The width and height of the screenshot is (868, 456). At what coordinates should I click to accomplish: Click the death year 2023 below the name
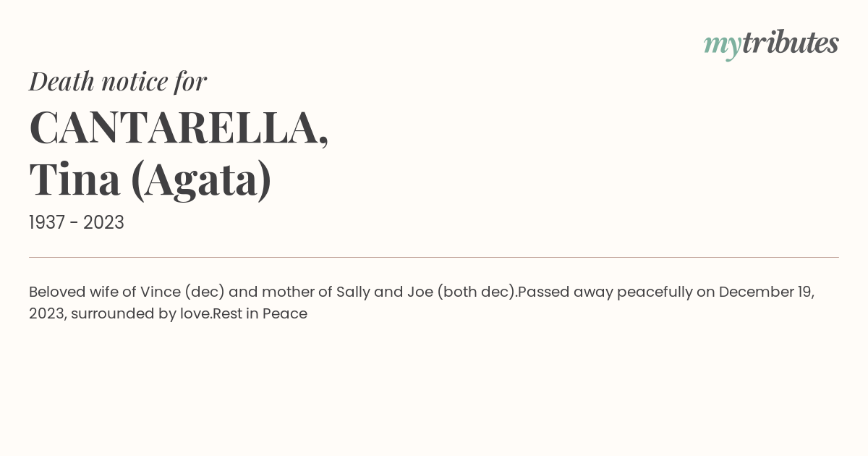[x=103, y=222]
